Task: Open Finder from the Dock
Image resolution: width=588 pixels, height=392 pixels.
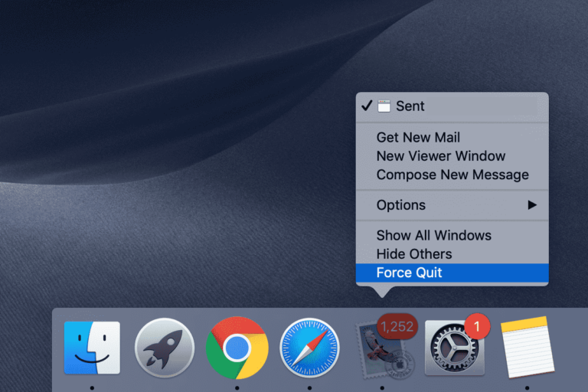Action: click(92, 348)
